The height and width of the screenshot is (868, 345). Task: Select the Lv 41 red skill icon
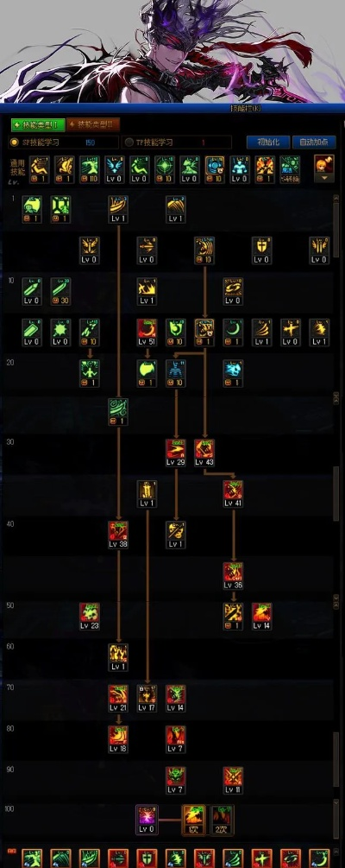[233, 494]
